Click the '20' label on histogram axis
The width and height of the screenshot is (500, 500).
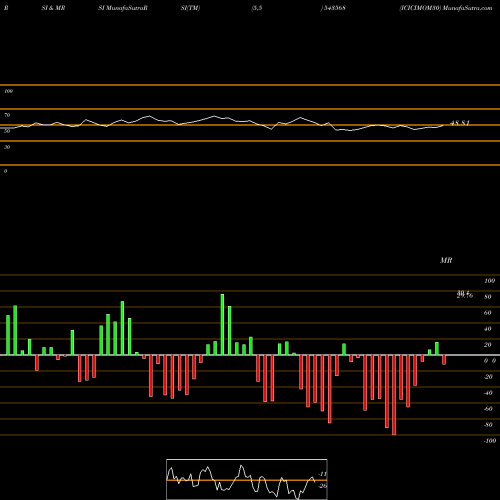pyautogui.click(x=488, y=345)
